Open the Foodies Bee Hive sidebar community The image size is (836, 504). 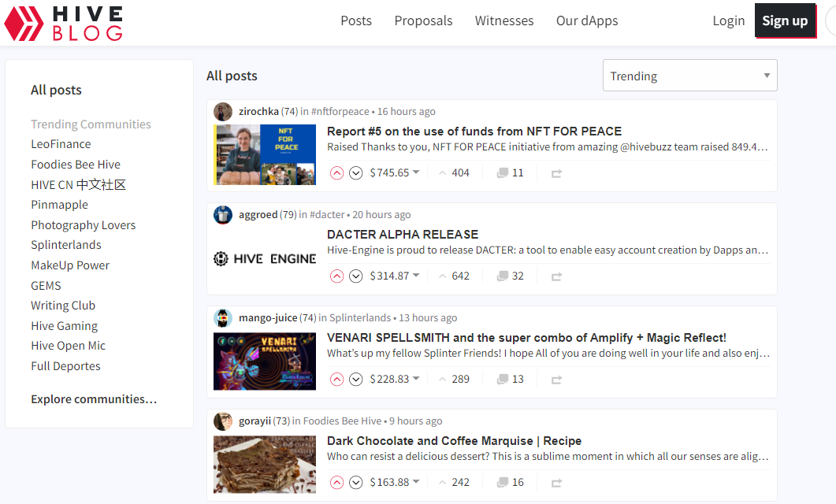click(76, 165)
